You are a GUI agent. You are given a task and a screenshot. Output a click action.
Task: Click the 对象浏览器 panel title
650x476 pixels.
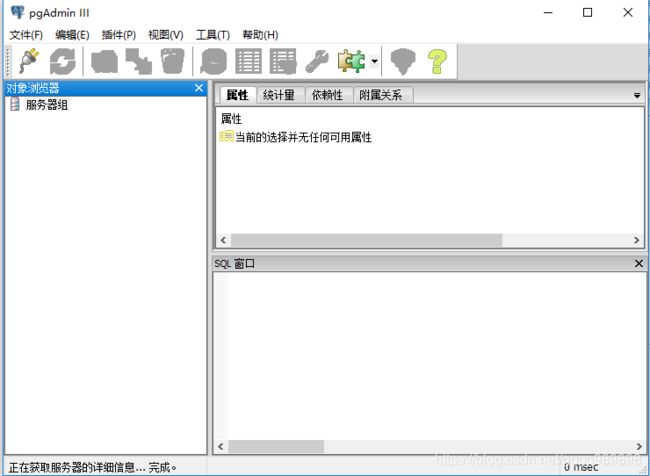pyautogui.click(x=33, y=88)
